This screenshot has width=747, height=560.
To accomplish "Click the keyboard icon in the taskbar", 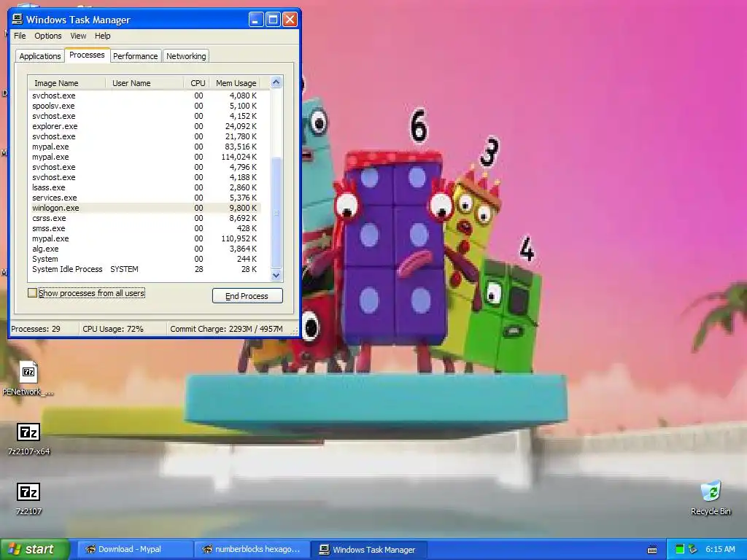I will pyautogui.click(x=652, y=550).
